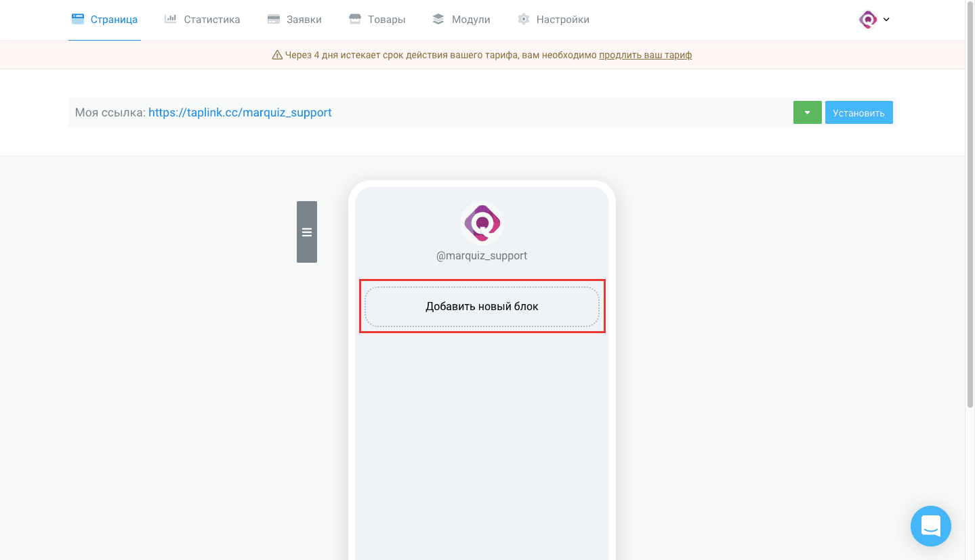The height and width of the screenshot is (560, 975).
Task: Click the Модули layers icon
Action: [x=439, y=20]
